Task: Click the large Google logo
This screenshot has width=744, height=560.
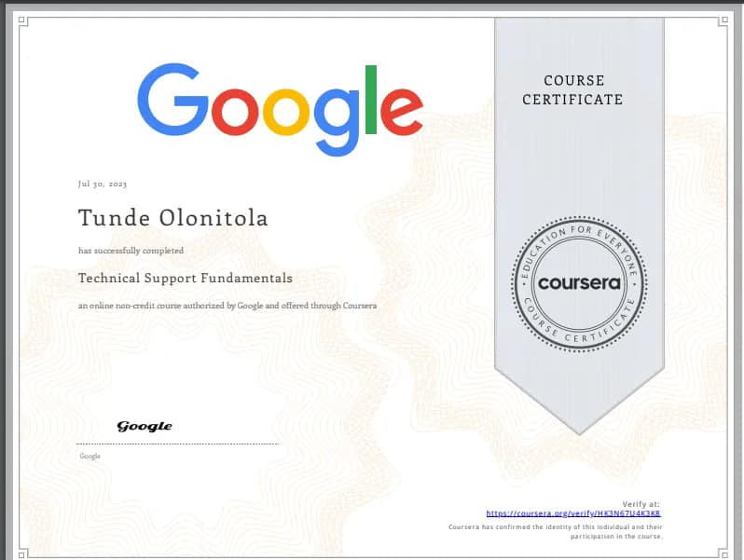Action: point(280,110)
